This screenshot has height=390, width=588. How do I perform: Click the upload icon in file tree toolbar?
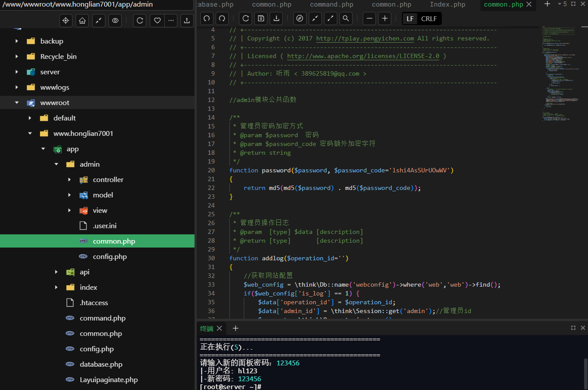coord(187,21)
